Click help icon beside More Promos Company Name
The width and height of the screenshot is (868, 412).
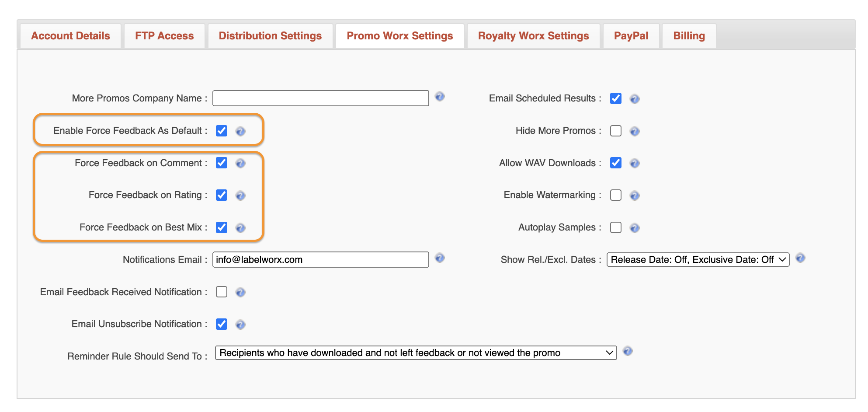pos(440,97)
